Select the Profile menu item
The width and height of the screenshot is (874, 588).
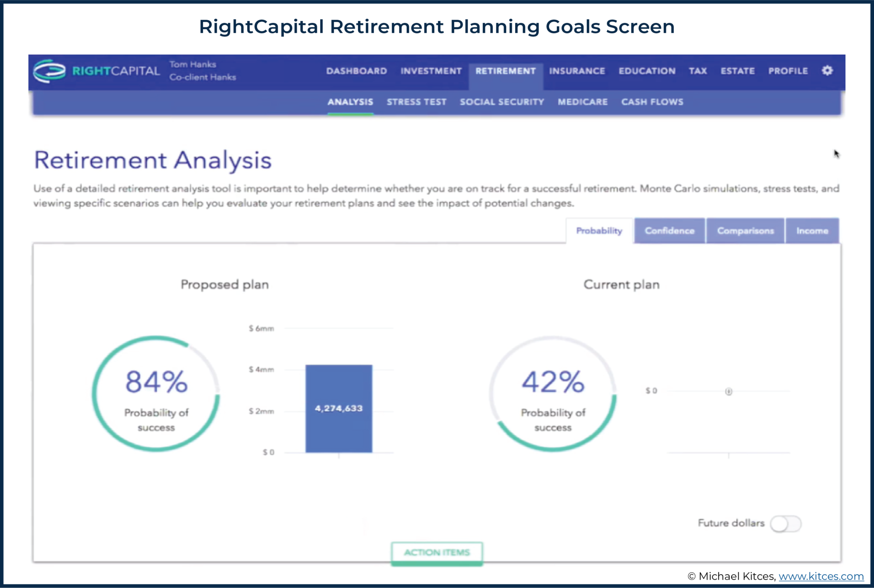(x=788, y=71)
